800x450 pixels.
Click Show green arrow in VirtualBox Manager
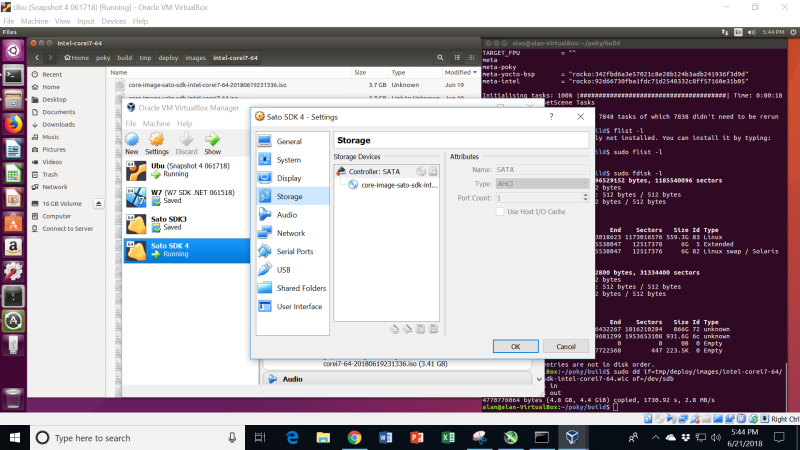click(212, 143)
